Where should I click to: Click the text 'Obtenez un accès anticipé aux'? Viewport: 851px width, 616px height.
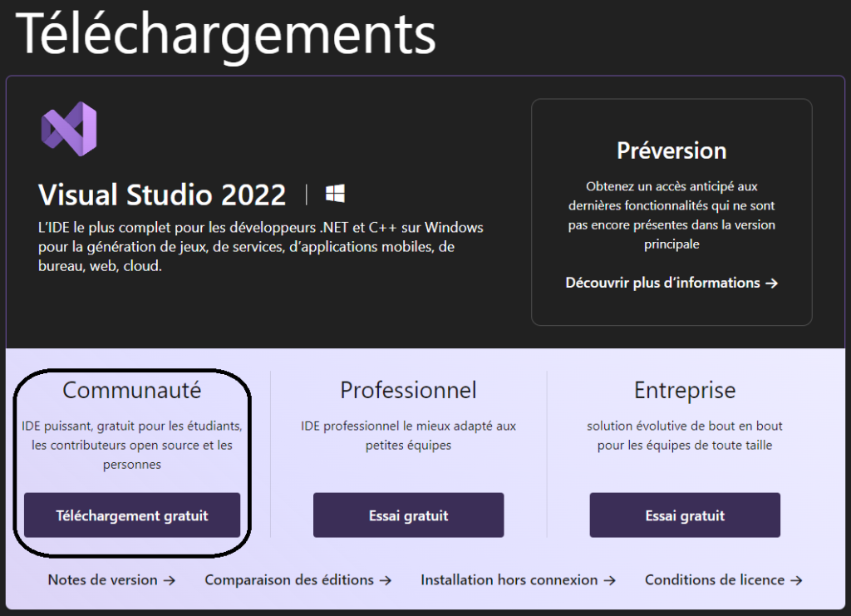coord(671,186)
